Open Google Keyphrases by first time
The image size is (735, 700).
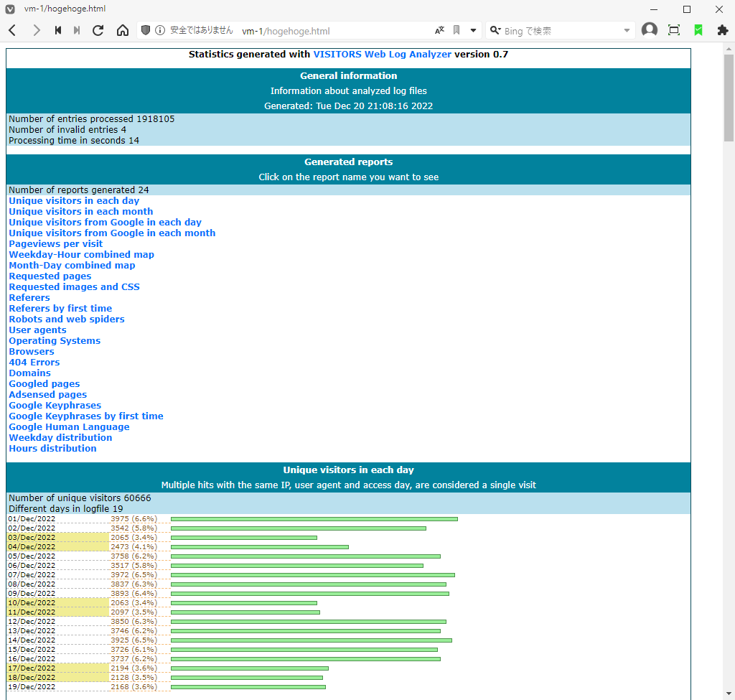tap(86, 416)
